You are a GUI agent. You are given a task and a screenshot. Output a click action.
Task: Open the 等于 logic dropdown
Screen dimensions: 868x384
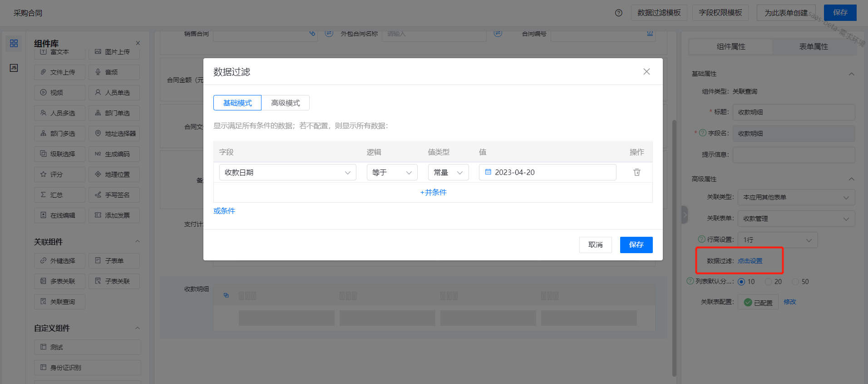pyautogui.click(x=392, y=172)
